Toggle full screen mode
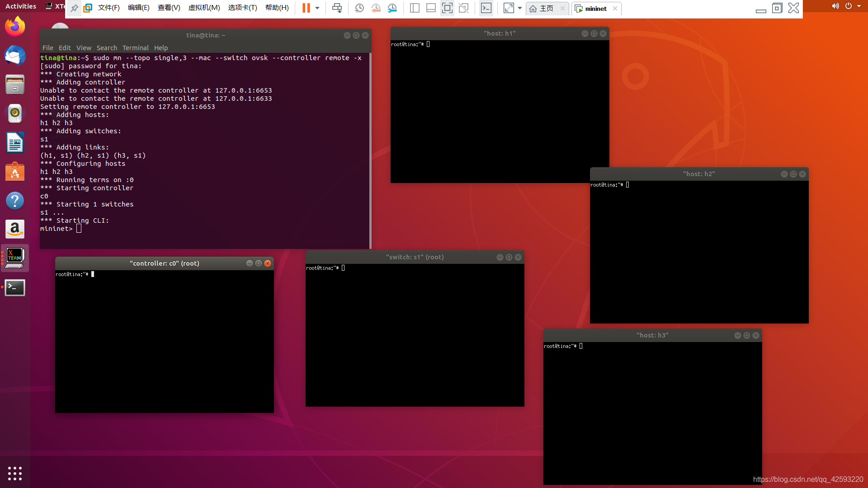 click(447, 8)
